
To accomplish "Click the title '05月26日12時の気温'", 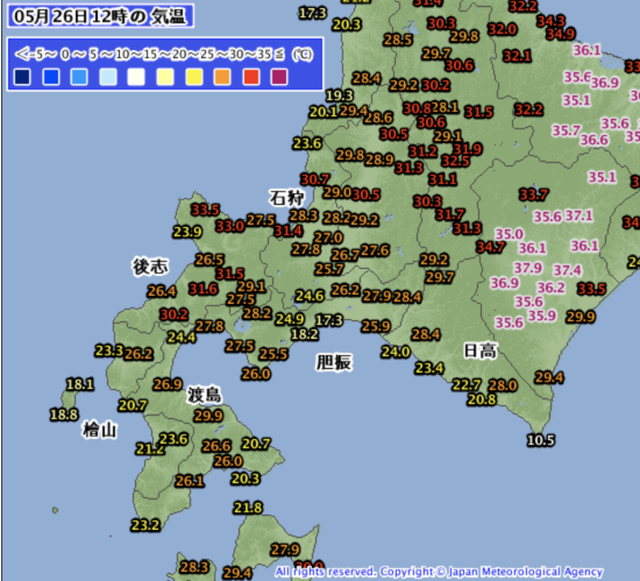I will pyautogui.click(x=100, y=16).
